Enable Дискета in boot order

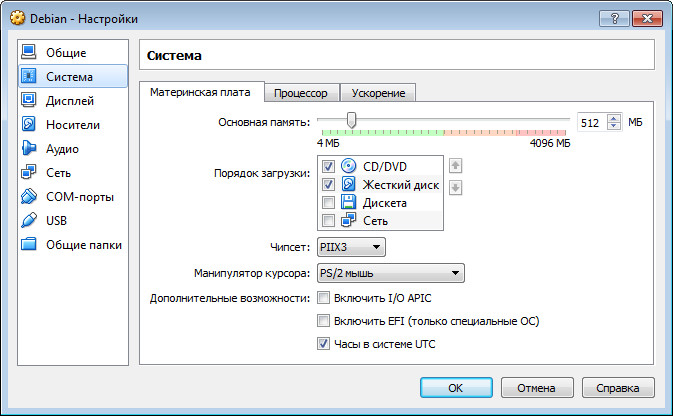coord(328,202)
